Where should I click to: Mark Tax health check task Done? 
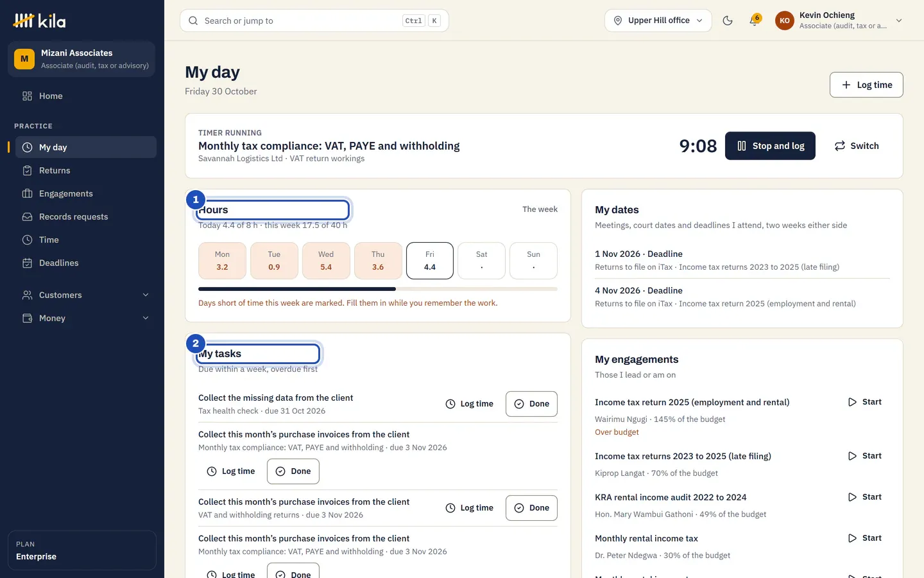[x=531, y=404]
